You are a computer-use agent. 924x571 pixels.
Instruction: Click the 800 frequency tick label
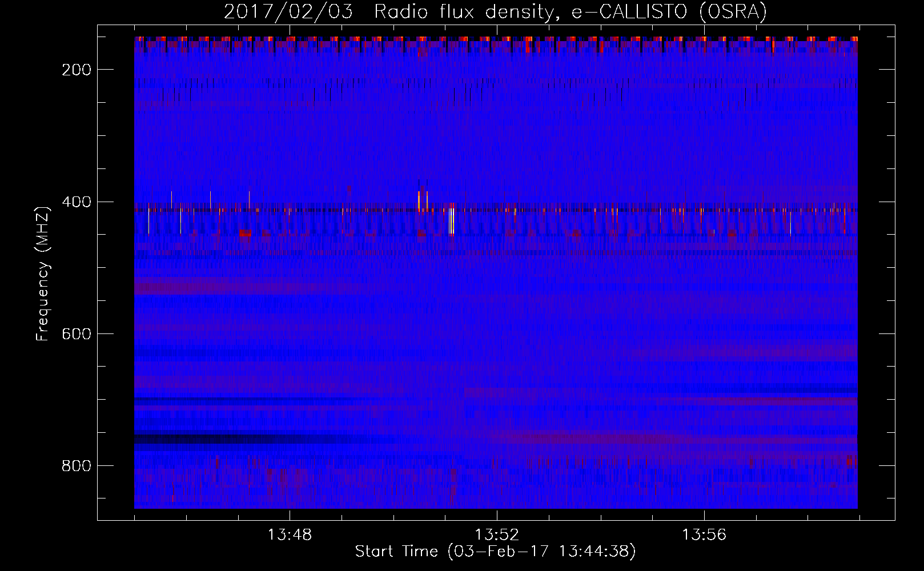[77, 466]
